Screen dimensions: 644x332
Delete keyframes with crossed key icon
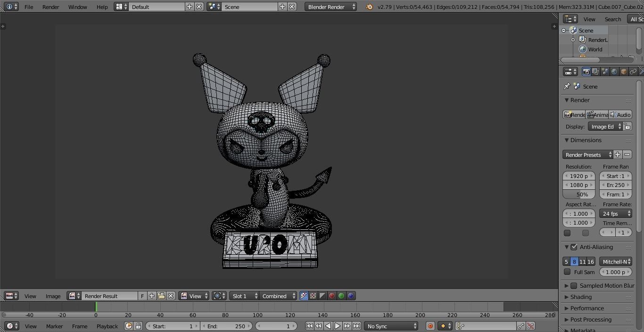(530, 326)
